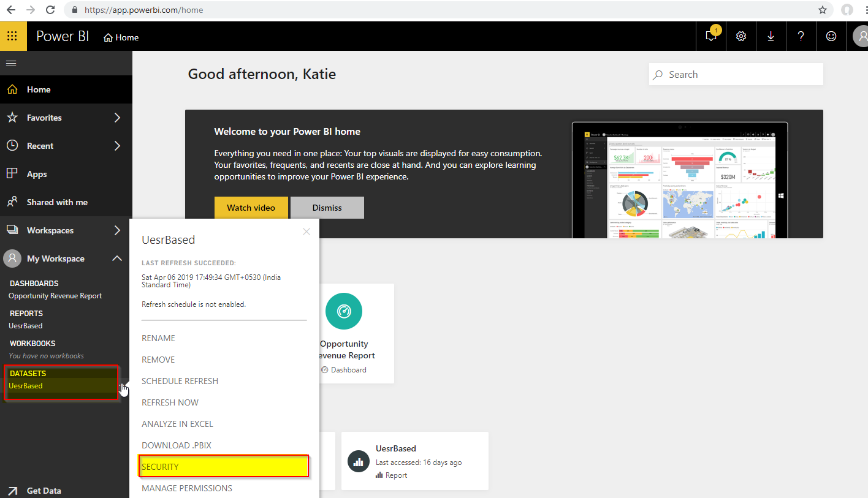Click the Home breadcrumb in header
868x498 pixels.
tap(121, 37)
